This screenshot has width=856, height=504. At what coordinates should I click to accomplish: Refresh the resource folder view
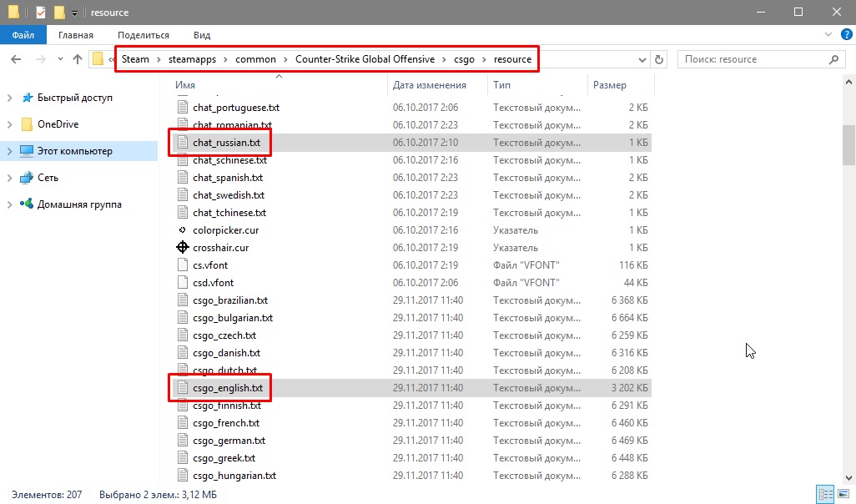tap(659, 59)
